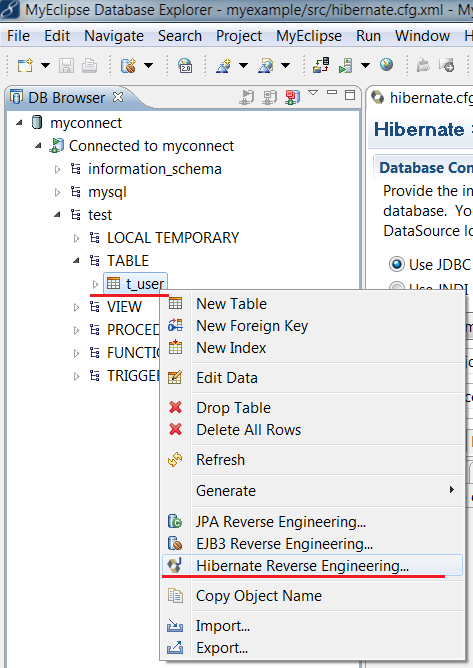This screenshot has height=668, width=473.
Task: Choose Edit Data from context menu
Action: (312, 378)
